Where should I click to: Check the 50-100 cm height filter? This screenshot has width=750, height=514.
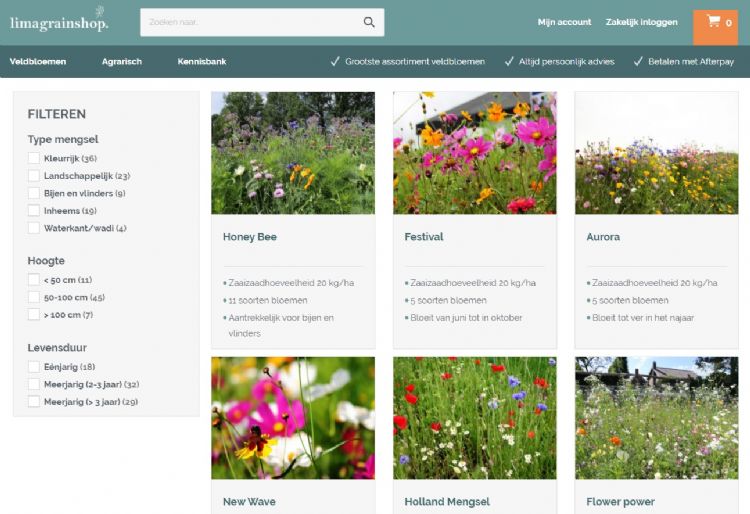34,297
